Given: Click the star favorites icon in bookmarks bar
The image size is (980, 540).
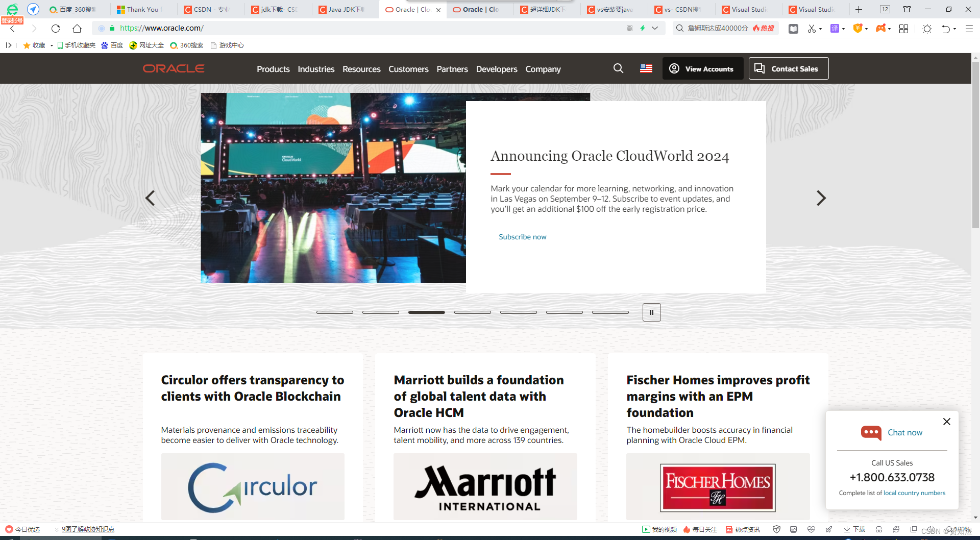Looking at the screenshot, I should pyautogui.click(x=27, y=45).
